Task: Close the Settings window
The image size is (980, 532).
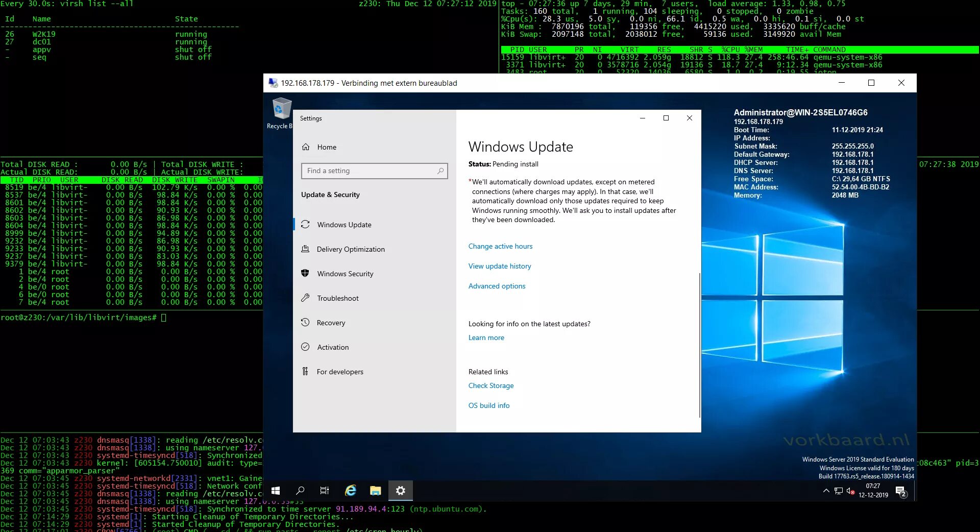Action: [690, 118]
